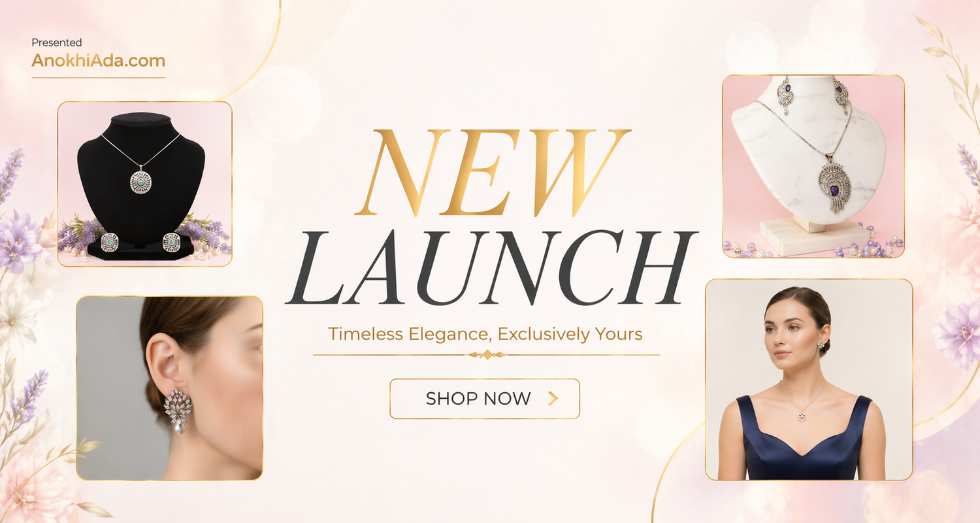The height and width of the screenshot is (523, 980).
Task: Click the Presented label text
Action: click(57, 42)
